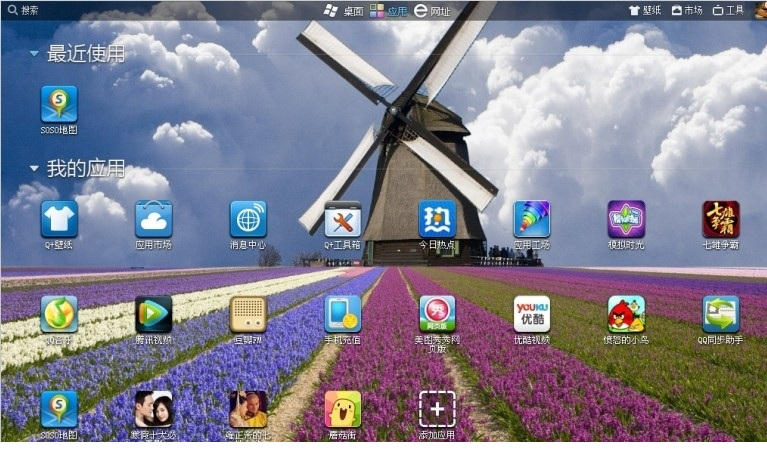Switch to the 桌面 tab

(344, 11)
